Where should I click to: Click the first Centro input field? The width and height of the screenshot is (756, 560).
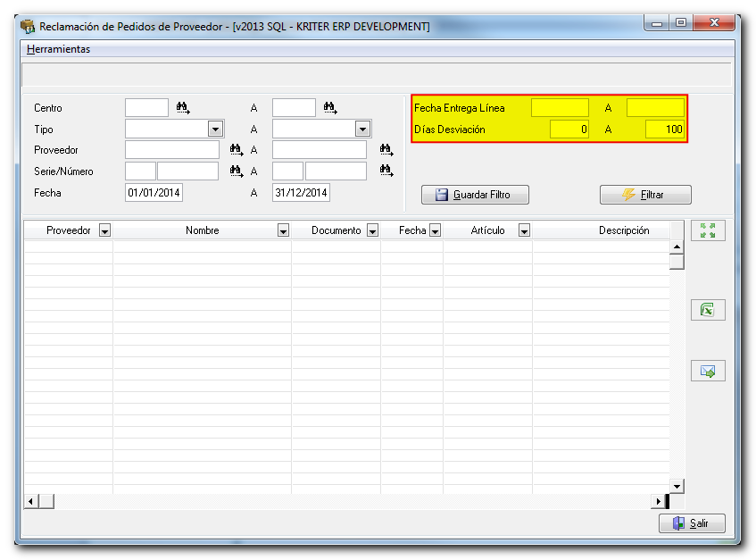(x=146, y=108)
